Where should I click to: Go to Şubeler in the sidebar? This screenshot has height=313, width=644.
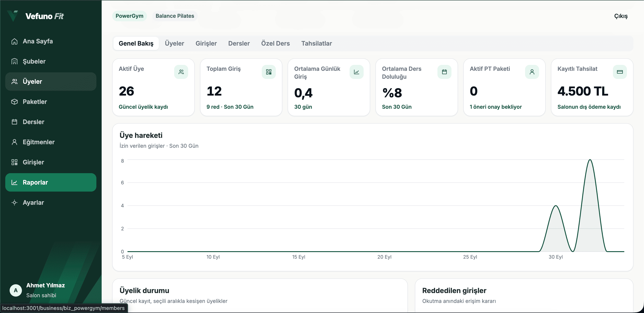[51, 61]
